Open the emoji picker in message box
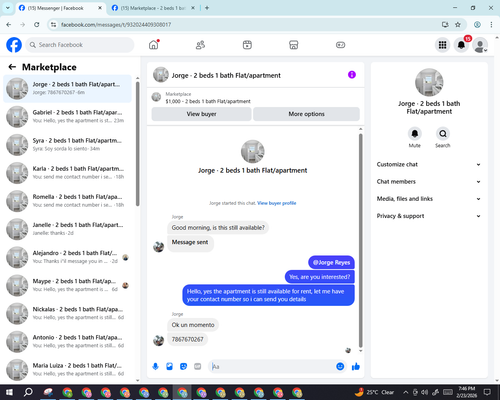500x400 pixels. (x=340, y=367)
